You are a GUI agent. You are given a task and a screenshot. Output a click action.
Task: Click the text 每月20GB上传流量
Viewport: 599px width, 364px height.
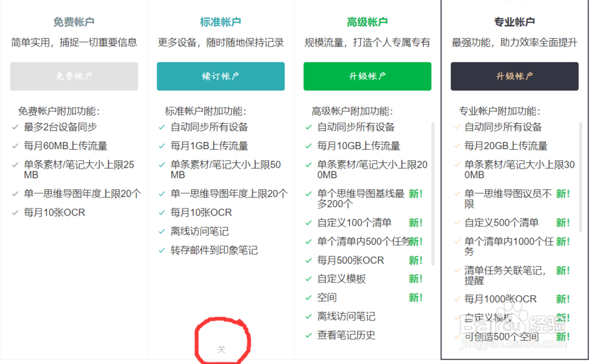pyautogui.click(x=506, y=145)
